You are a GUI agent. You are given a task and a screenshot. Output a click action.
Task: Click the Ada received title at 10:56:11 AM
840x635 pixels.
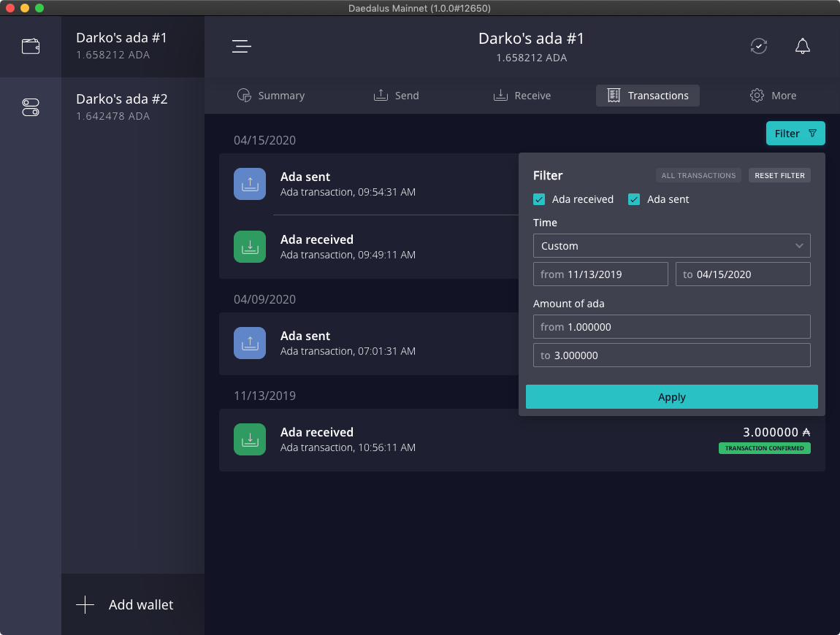pyautogui.click(x=317, y=432)
